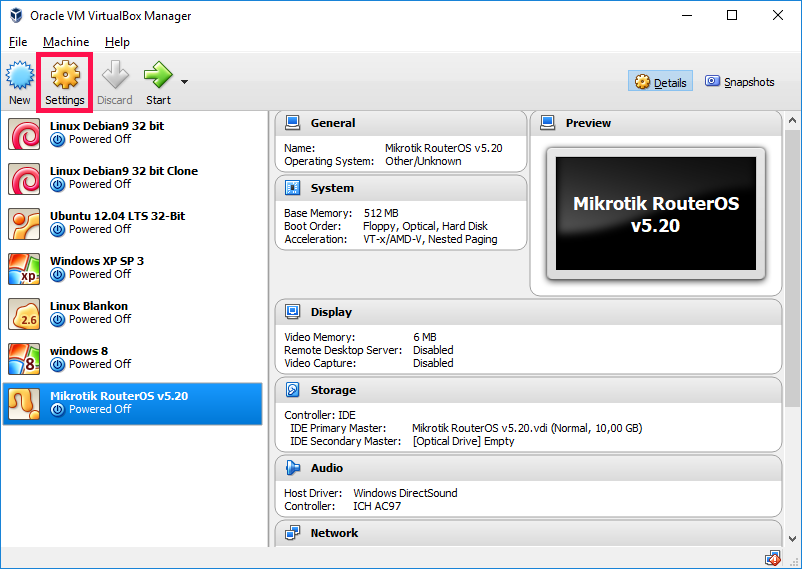Click the New virtual machine toolbar icon

[19, 76]
